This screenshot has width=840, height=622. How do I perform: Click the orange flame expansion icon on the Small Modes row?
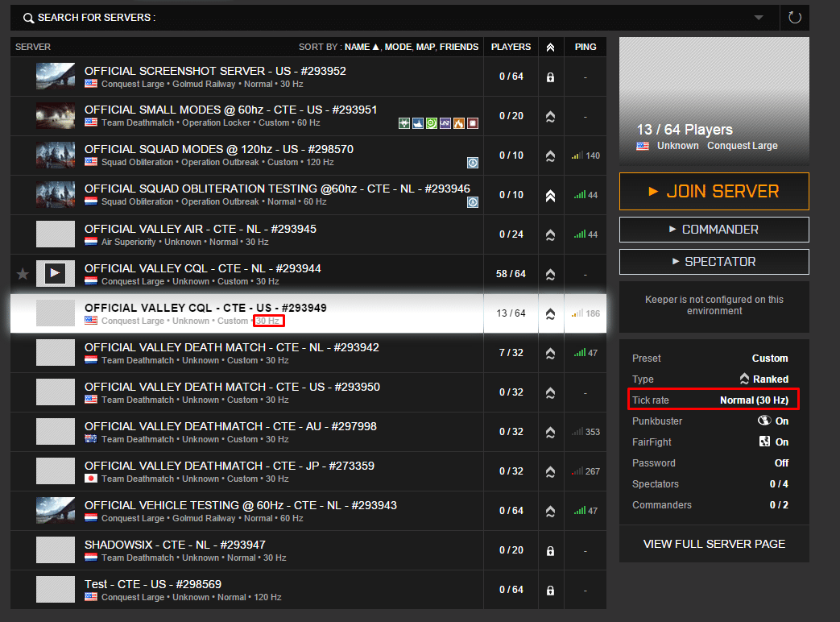[x=459, y=123]
